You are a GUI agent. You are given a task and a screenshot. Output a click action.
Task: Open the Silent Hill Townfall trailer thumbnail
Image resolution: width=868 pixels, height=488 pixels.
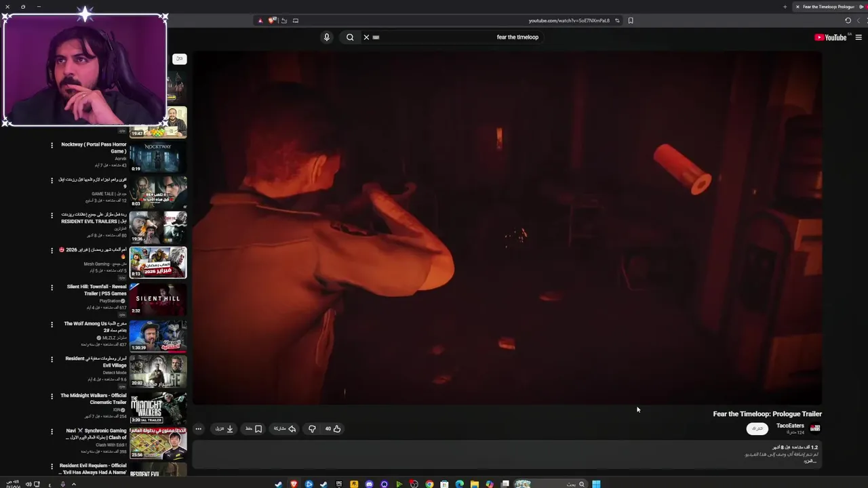click(x=158, y=298)
